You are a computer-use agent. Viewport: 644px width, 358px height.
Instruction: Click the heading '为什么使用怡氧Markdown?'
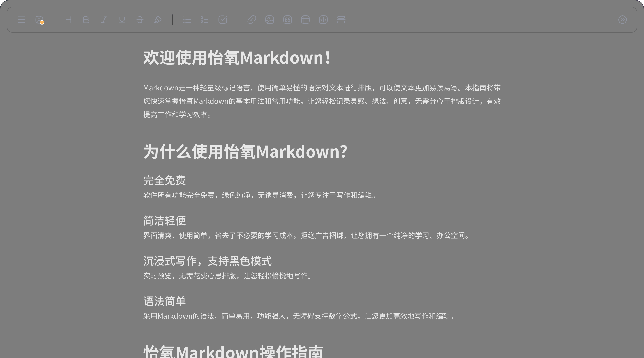click(245, 152)
